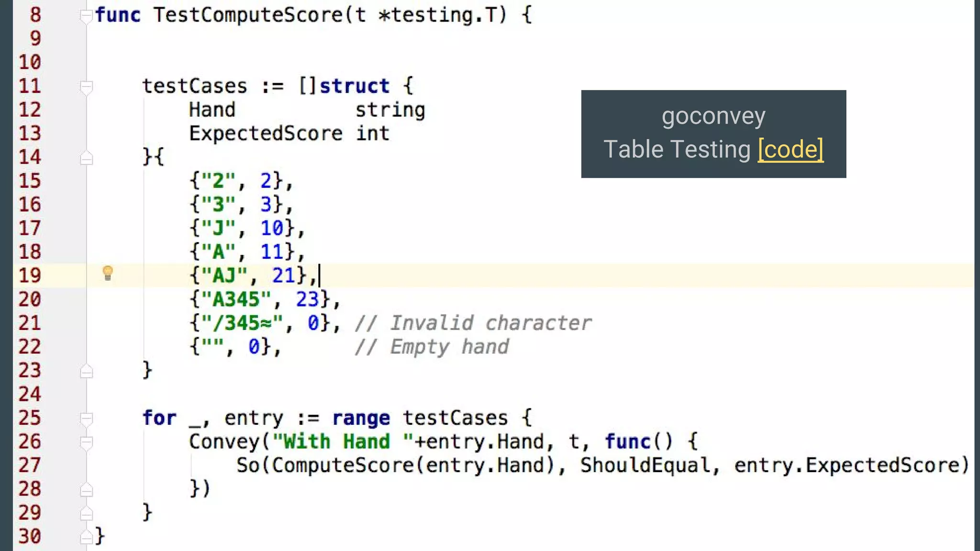This screenshot has width=980, height=551.
Task: Click the ExpectedScore field on line 13
Action: pos(266,133)
